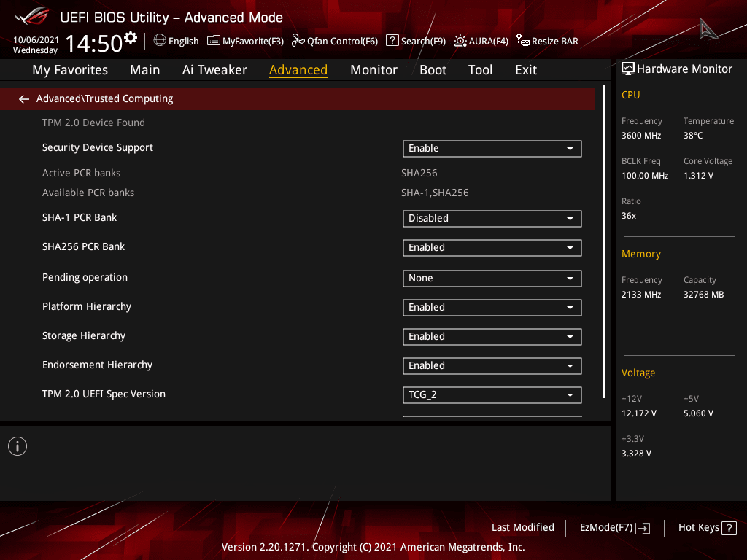Select Security Device Support label
This screenshot has width=747, height=560.
(98, 147)
